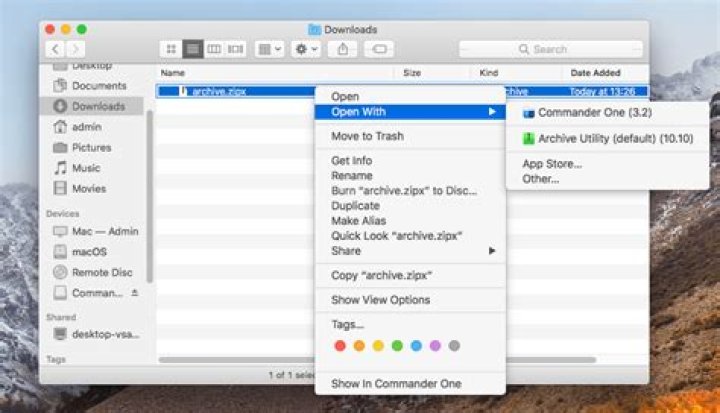Apply the orange tag color

(359, 346)
